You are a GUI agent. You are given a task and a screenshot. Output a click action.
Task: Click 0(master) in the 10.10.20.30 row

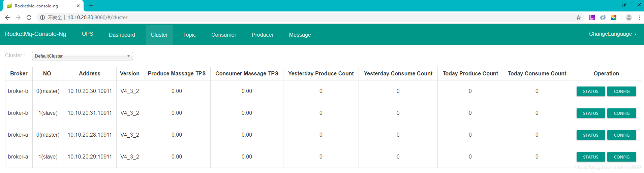pyautogui.click(x=48, y=91)
